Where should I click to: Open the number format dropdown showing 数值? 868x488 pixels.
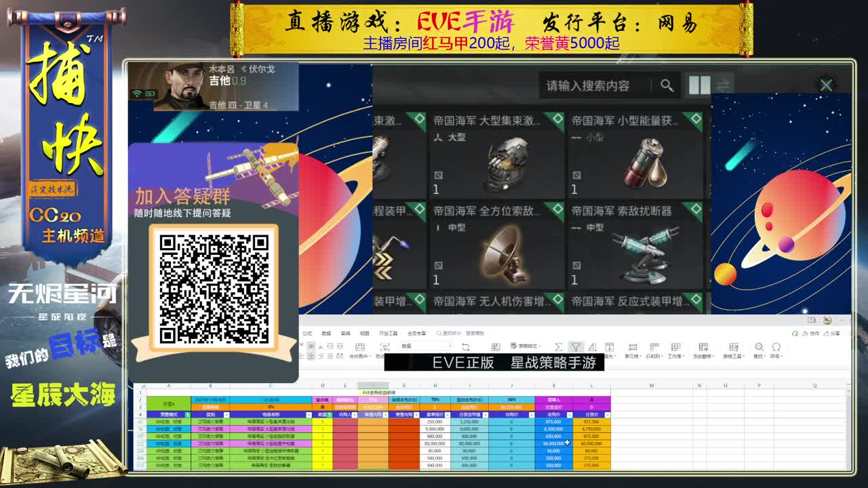[x=427, y=346]
